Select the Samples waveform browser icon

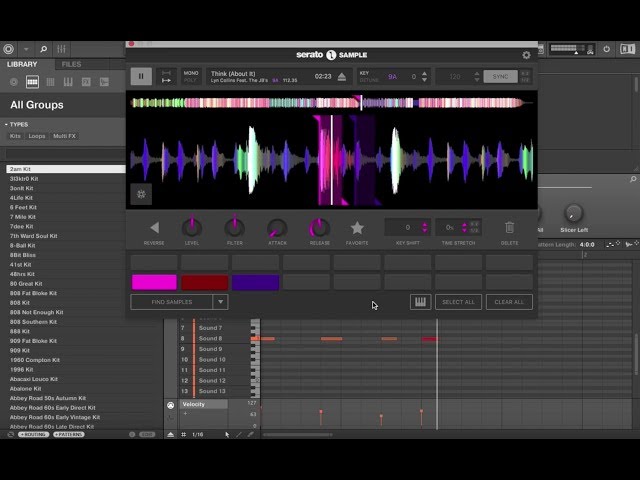pyautogui.click(x=104, y=82)
